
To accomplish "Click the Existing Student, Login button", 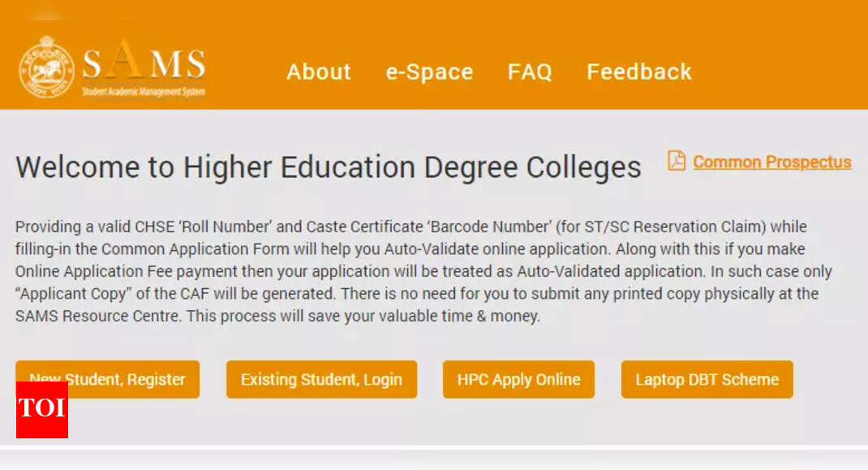I will tap(321, 379).
